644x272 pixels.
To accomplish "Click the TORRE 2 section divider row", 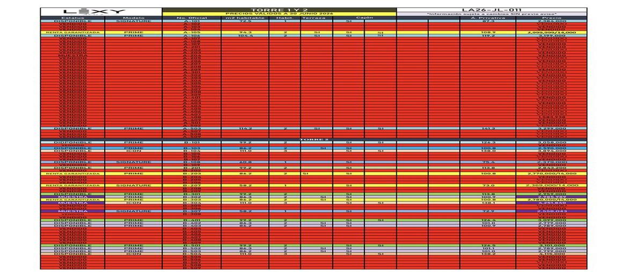I will click(x=314, y=139).
